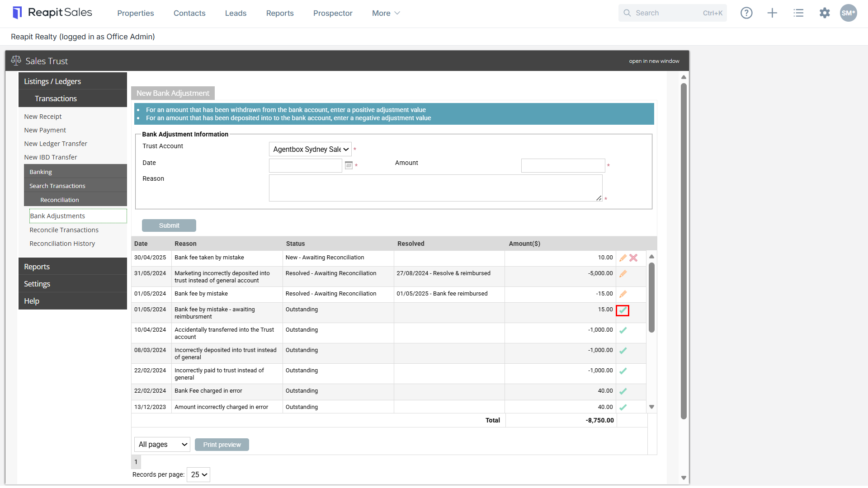
Task: Open the Reconcile Transactions link
Action: (64, 230)
